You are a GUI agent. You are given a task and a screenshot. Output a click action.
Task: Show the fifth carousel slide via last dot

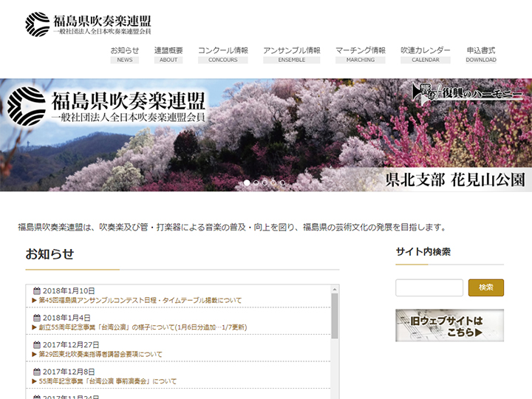click(x=282, y=183)
